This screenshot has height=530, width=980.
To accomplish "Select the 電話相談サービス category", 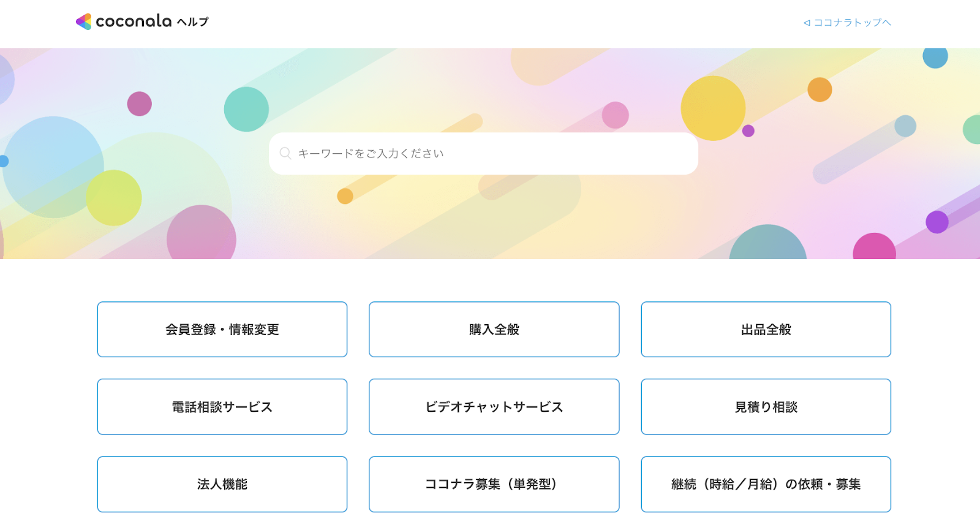I will (x=222, y=406).
